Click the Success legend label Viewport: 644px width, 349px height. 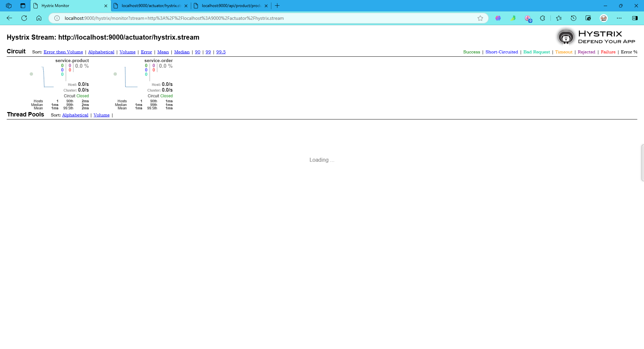(x=472, y=52)
